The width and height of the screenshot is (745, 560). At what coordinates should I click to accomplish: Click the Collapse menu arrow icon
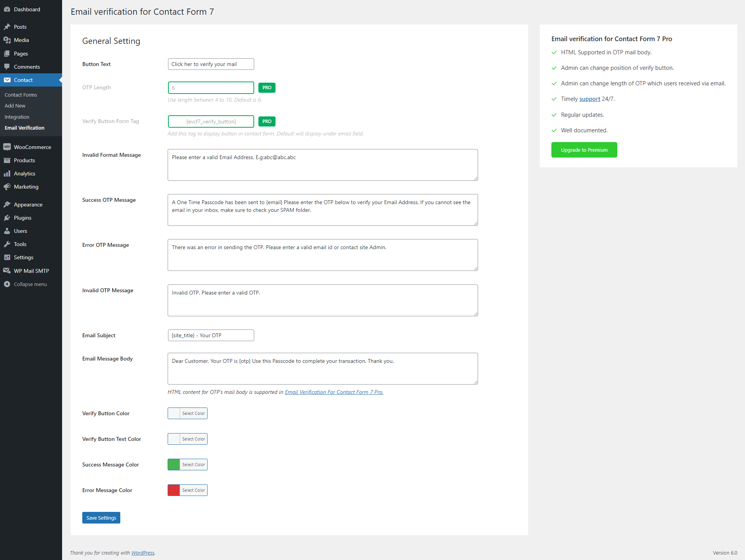click(7, 284)
